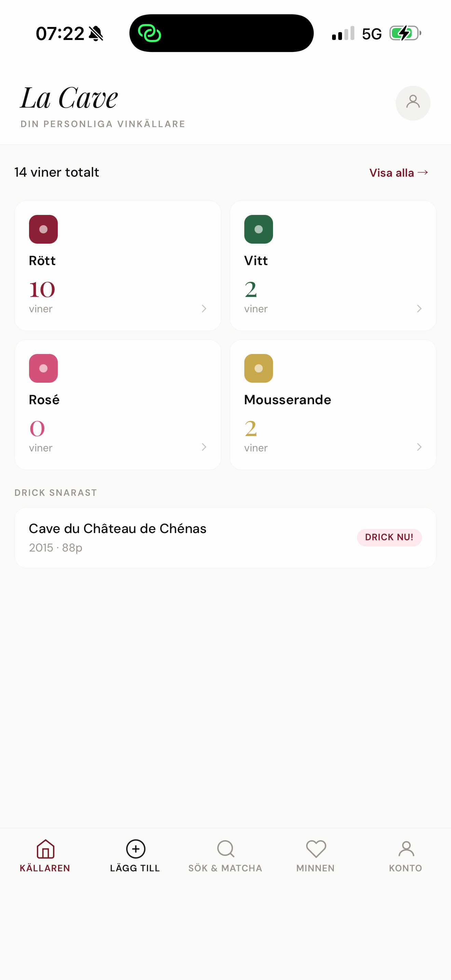Click the Visa alla link
Viewport: 451px width, 980px height.
click(x=398, y=173)
